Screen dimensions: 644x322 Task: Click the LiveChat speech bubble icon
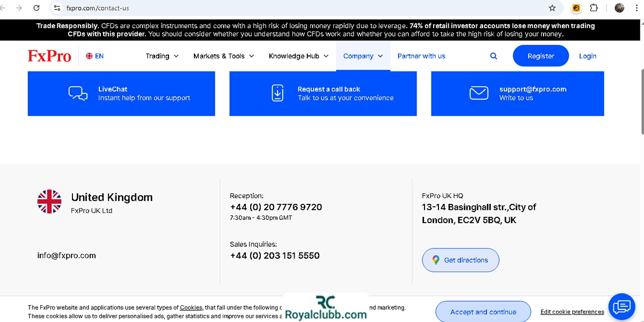tap(78, 93)
